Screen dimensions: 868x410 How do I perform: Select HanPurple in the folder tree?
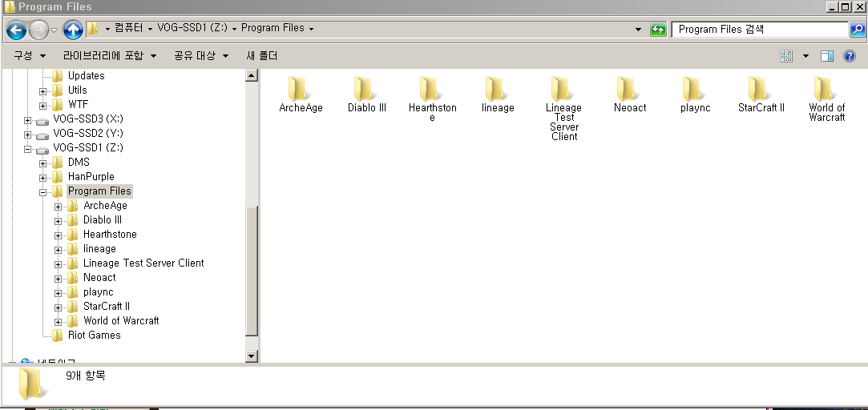click(x=91, y=176)
